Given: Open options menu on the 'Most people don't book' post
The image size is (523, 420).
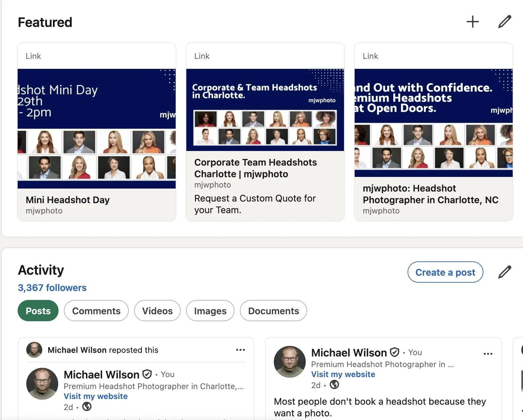Looking at the screenshot, I should coord(488,354).
